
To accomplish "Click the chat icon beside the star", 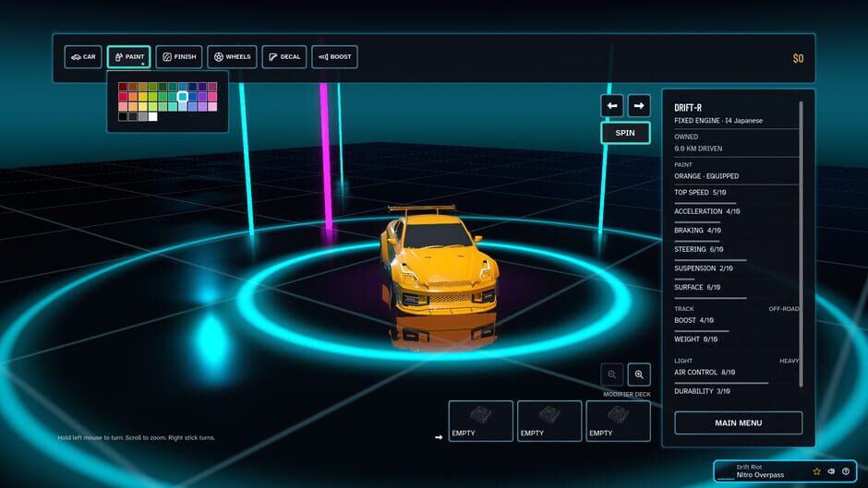I will click(831, 471).
